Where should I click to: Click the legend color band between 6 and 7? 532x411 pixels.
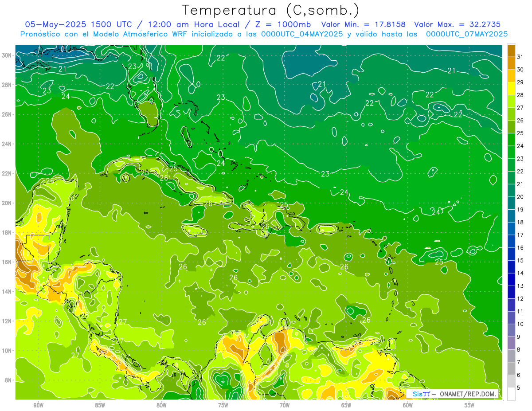[511, 368]
